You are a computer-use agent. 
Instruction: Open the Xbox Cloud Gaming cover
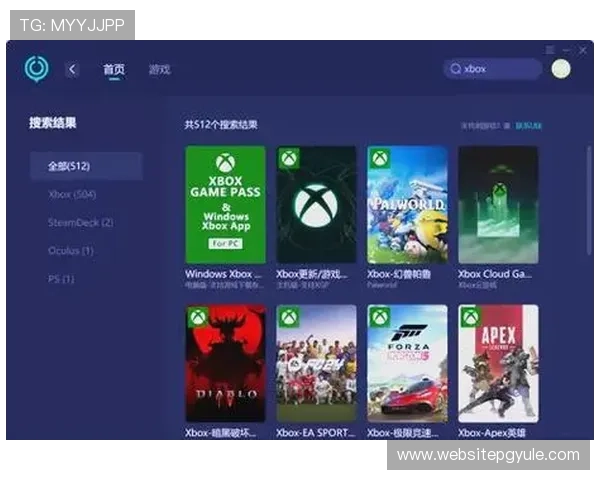coord(498,205)
